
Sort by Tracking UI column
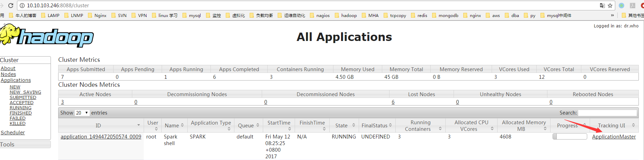[614, 125]
